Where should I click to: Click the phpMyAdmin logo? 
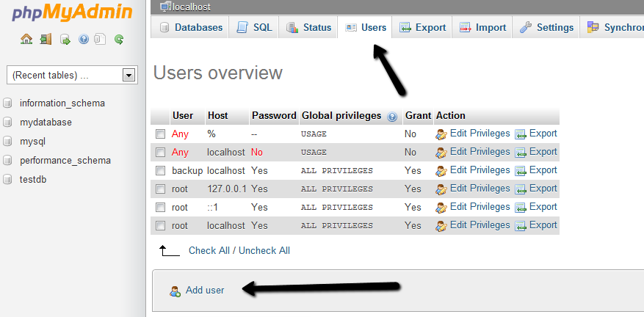(x=66, y=12)
